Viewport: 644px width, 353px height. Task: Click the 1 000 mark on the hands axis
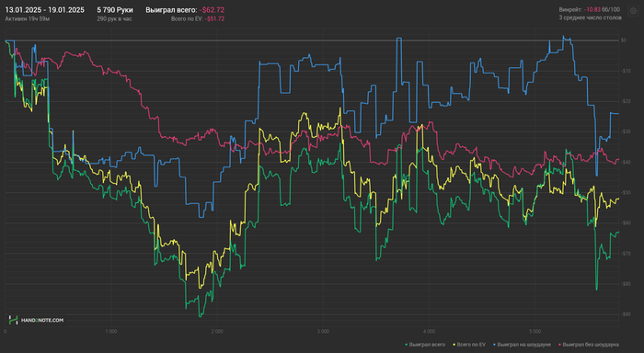coord(111,331)
